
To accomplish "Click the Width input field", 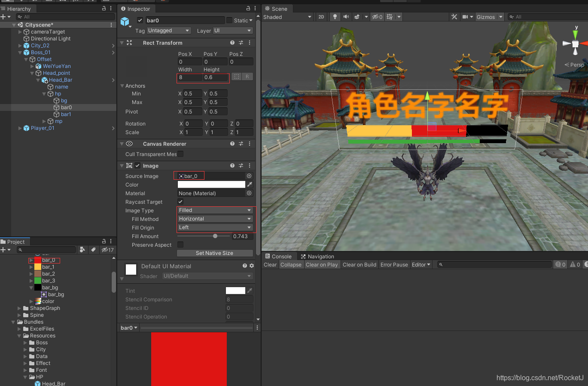I will click(x=190, y=77).
